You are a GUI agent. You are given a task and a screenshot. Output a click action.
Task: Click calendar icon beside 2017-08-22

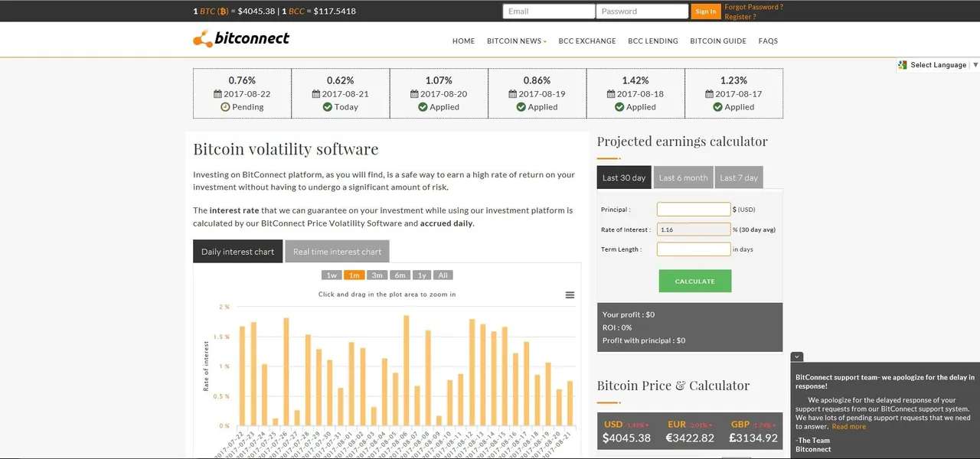[217, 94]
